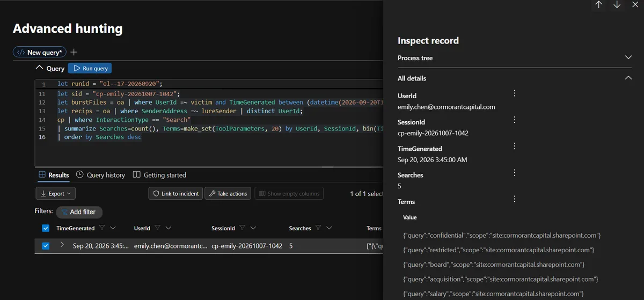The image size is (644, 300).
Task: Expand the Process tree section
Action: [628, 57]
